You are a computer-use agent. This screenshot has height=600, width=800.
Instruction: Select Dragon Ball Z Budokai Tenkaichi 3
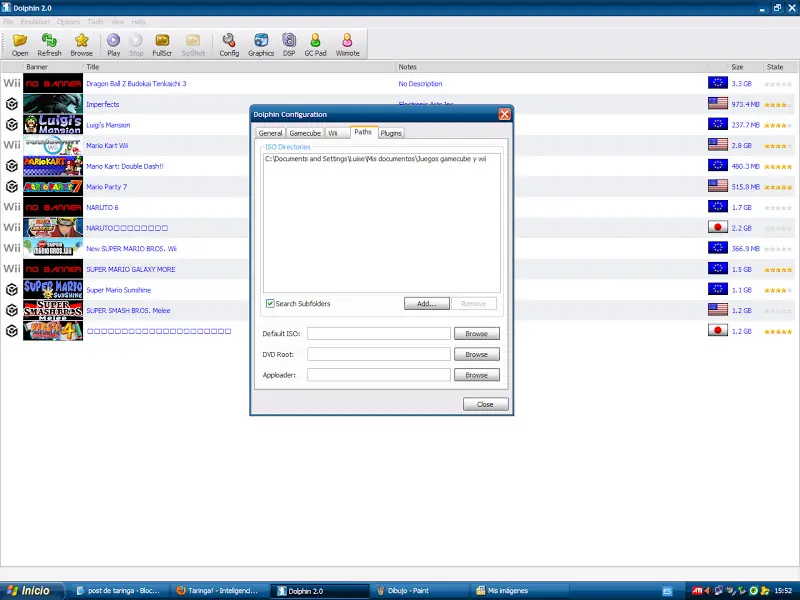pos(136,84)
